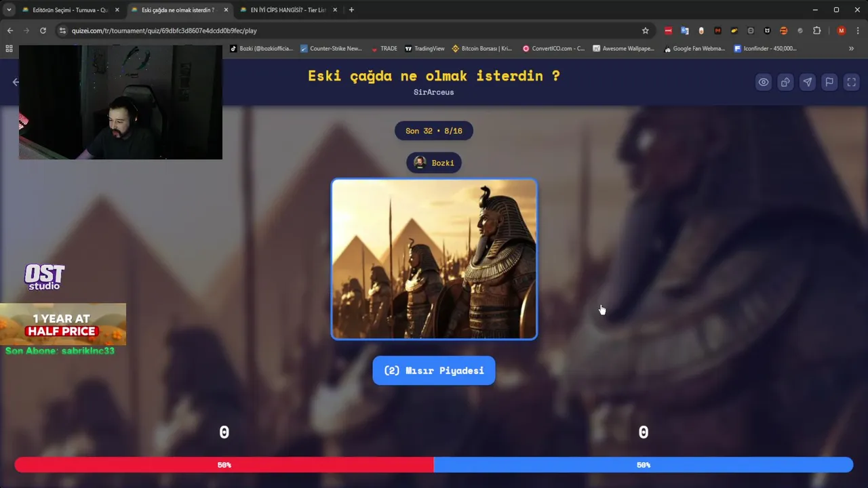Open the red extension icon in toolbar
868x488 pixels.
click(668, 30)
